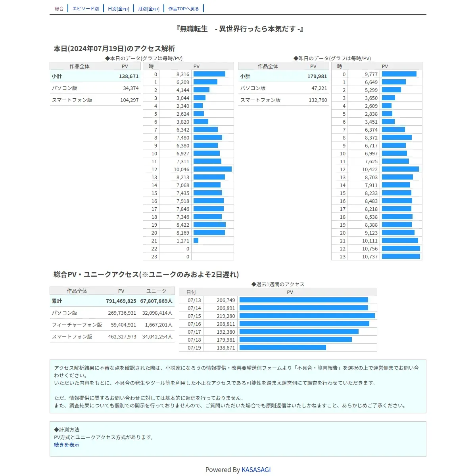Click today's hour 21 PV 1,271
Viewport: 476px width, 476px height.
[183, 241]
